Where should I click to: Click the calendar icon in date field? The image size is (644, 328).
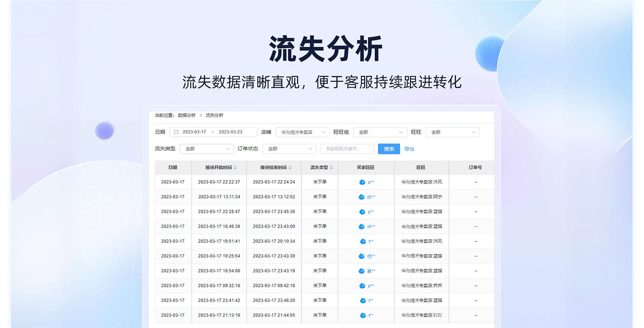[176, 132]
